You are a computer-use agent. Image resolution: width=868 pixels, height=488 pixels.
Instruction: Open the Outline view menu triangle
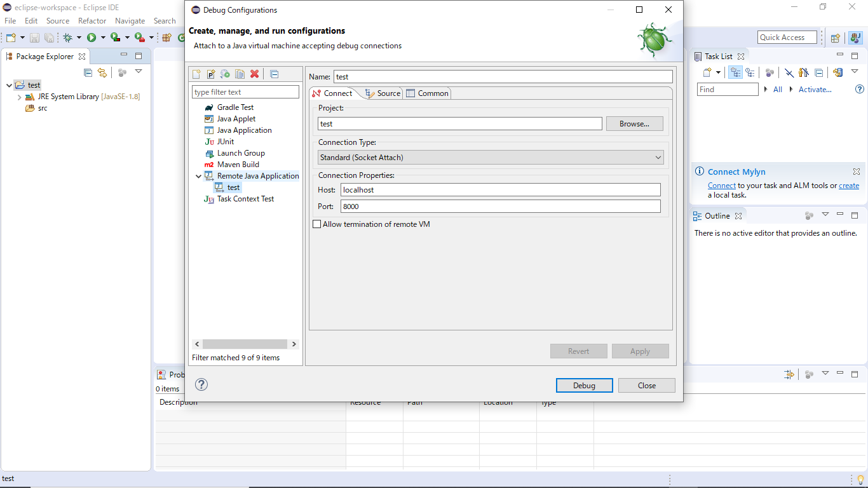825,215
